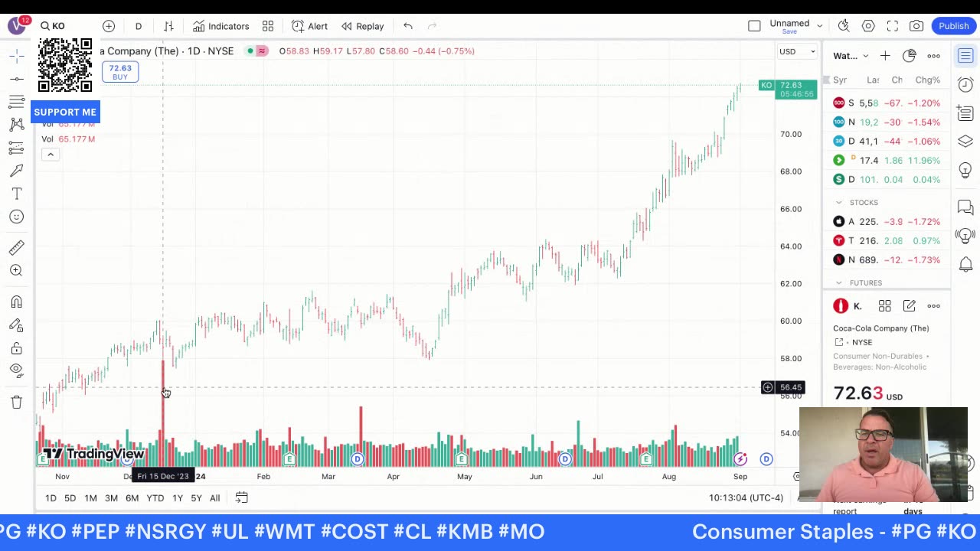Open the Alerts panel clock icon

pyautogui.click(x=965, y=85)
